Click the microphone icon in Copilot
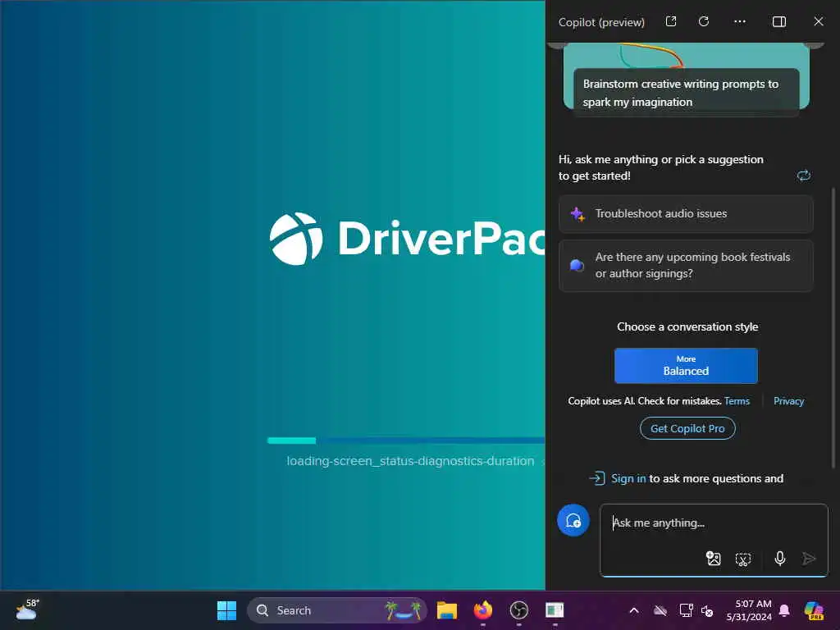 [x=780, y=559]
